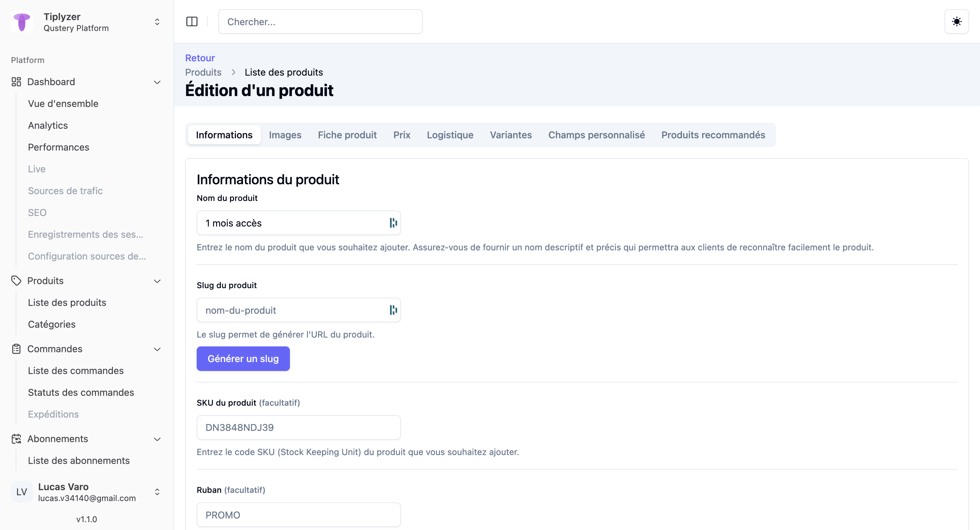Viewport: 980px width, 530px height.
Task: Click the Dashboard grid icon
Action: tap(16, 82)
